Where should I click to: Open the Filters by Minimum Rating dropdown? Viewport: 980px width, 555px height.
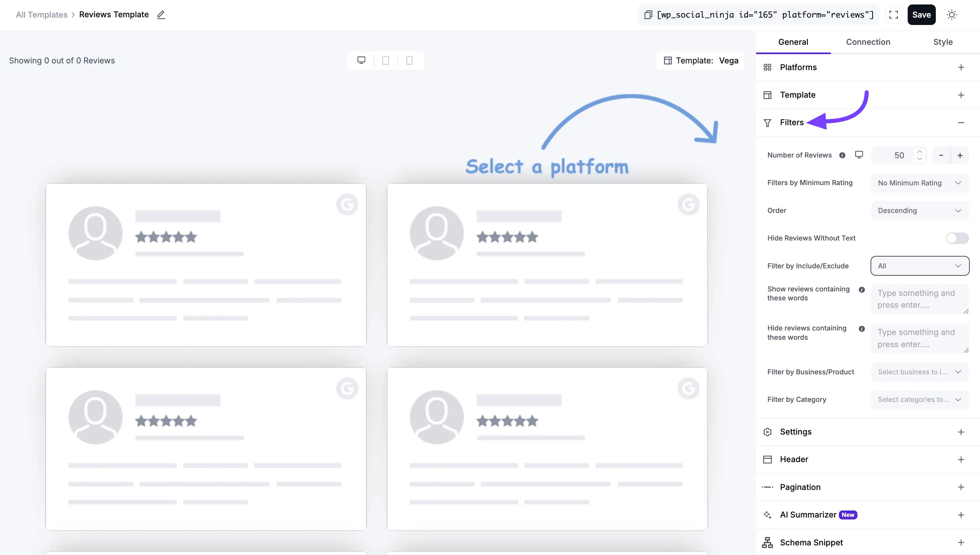(x=919, y=183)
